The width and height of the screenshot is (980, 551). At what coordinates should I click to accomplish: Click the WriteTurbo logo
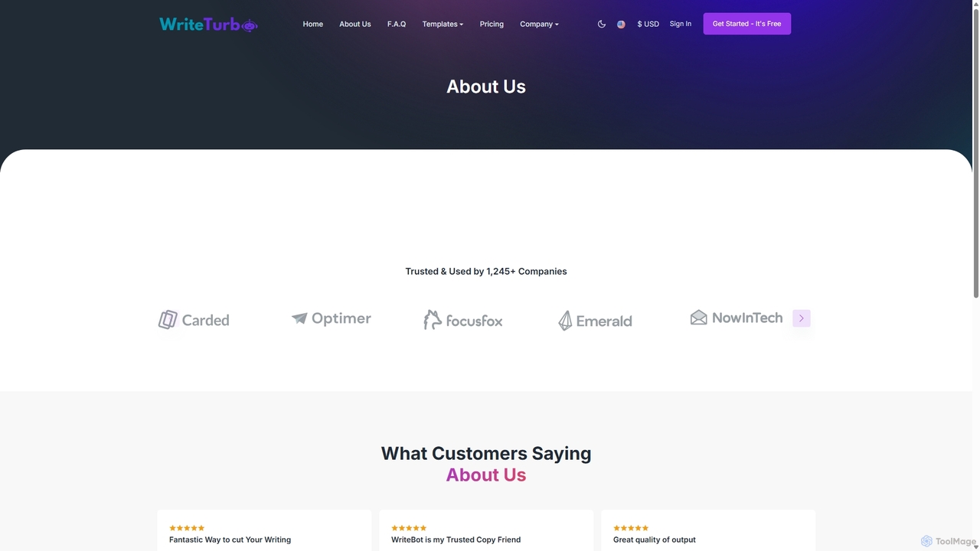coord(208,24)
